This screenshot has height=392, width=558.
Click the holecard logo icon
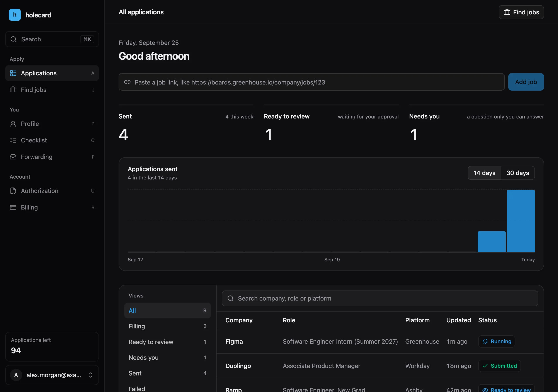click(x=15, y=15)
